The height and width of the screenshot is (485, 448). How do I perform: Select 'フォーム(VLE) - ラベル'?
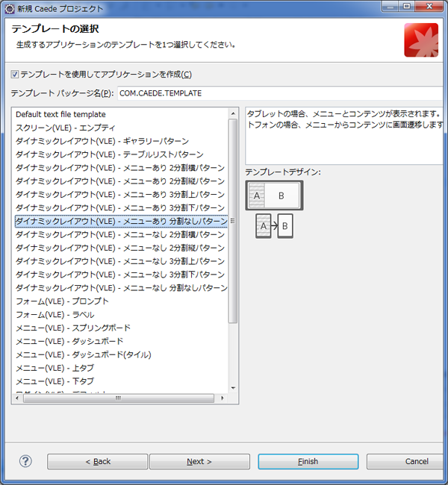pos(122,315)
